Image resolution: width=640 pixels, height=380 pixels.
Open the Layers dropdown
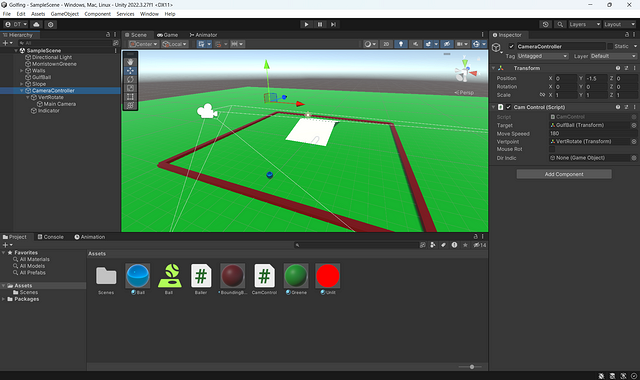click(x=584, y=24)
